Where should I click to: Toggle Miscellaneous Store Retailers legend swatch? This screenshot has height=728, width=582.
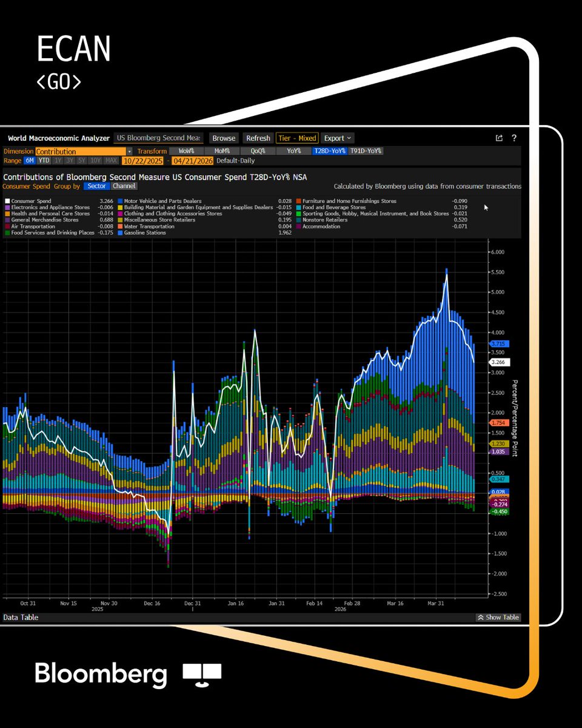click(x=120, y=220)
